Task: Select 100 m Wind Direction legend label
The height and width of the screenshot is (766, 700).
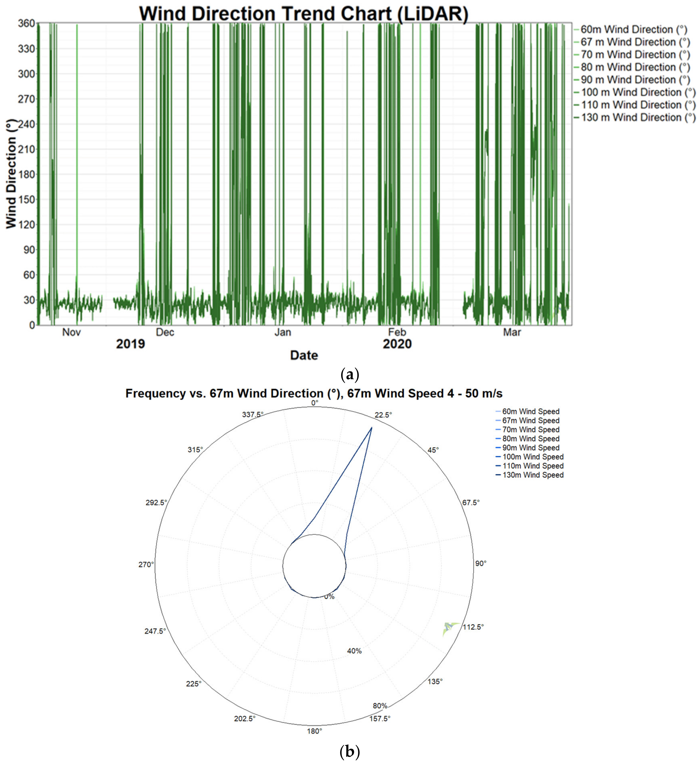Action: [x=638, y=92]
